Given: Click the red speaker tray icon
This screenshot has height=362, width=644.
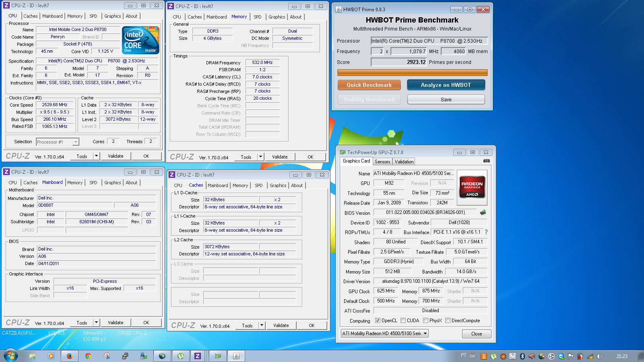Looking at the screenshot, I should point(532,356).
